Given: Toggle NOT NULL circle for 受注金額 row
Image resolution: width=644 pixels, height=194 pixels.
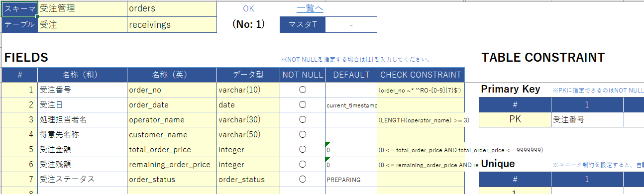Looking at the screenshot, I should point(303,150).
